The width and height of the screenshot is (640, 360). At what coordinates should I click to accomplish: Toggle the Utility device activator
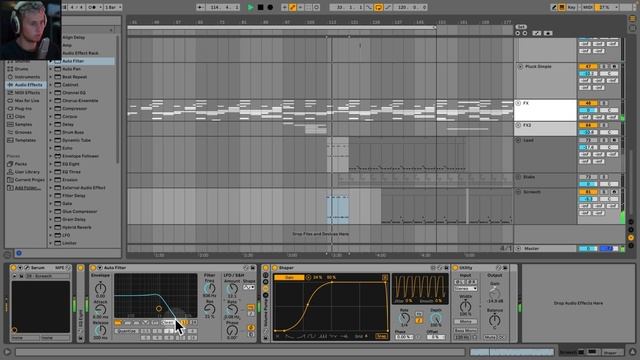[455, 268]
